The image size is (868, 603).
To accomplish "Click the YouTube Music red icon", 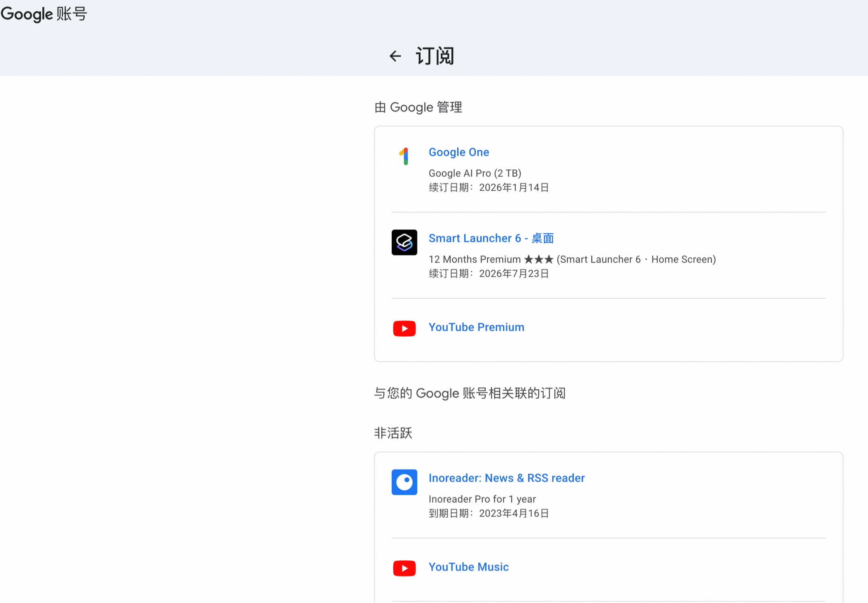I will coord(404,568).
